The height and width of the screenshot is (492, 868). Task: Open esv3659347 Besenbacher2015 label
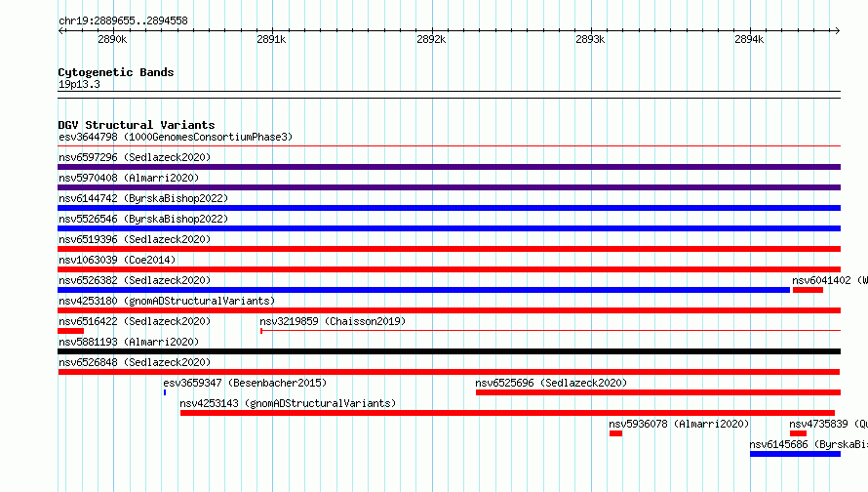[245, 383]
